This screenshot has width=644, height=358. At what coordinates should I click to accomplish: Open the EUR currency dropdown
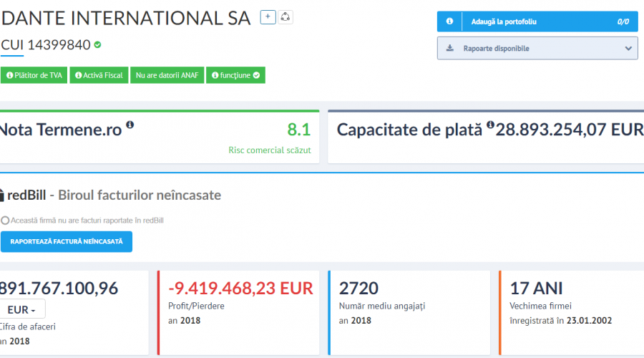tap(22, 309)
